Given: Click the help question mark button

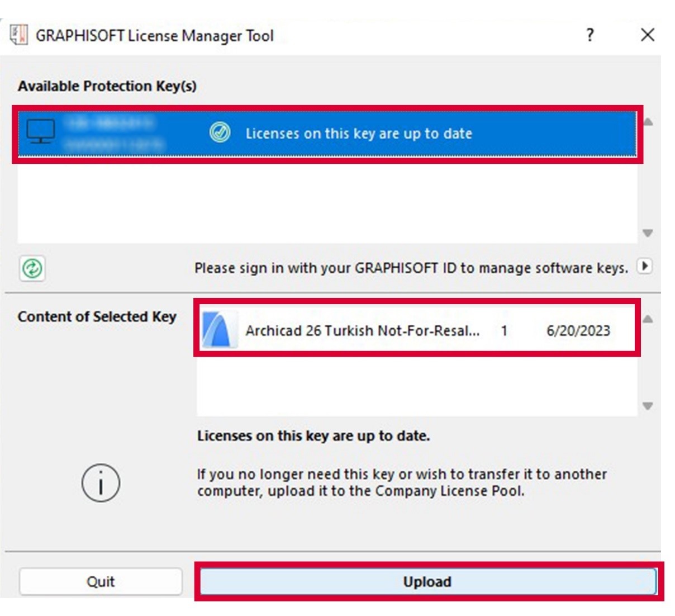Looking at the screenshot, I should pyautogui.click(x=590, y=35).
